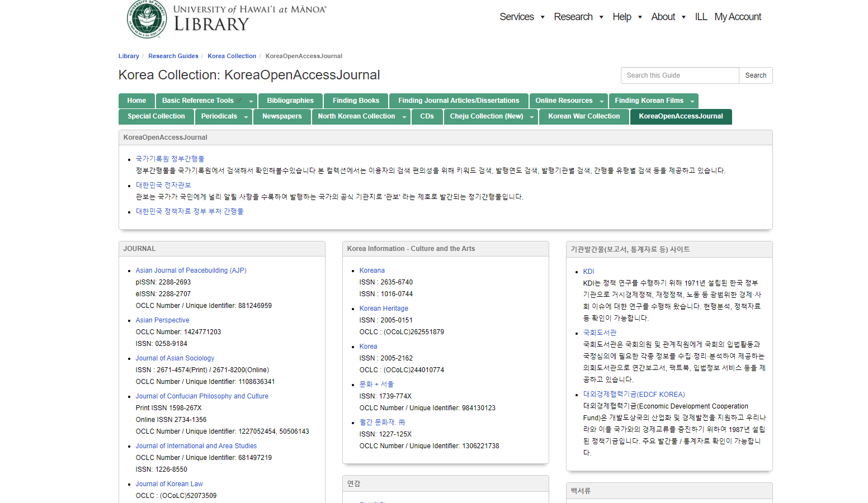Expand Basic Reference Tools dropdown arrow
868x503 pixels.
pos(251,101)
